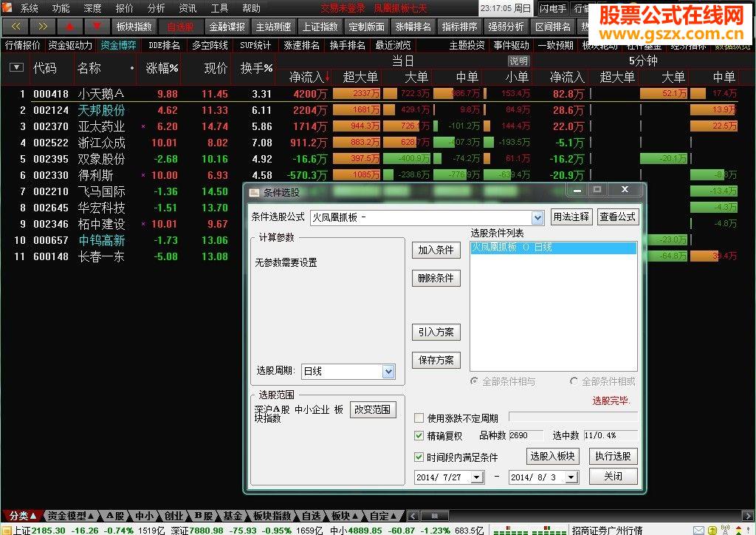Click the red up-triangle toolbar button
Viewport: 756px width, 535px height.
pos(69,27)
